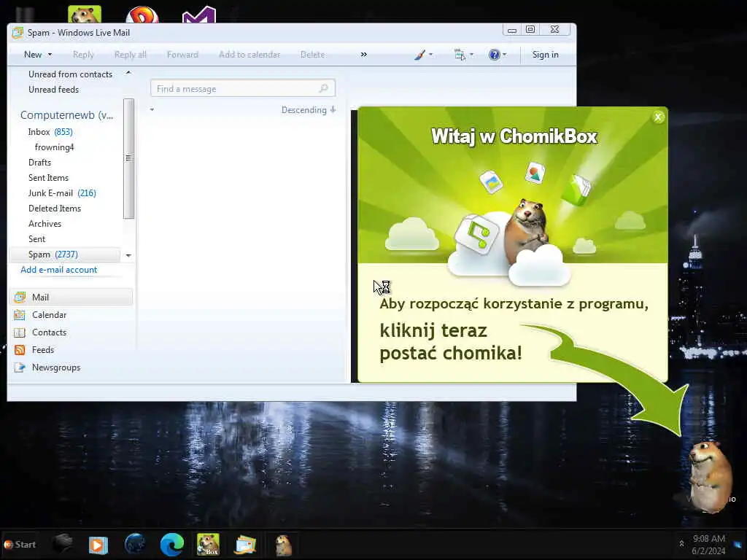
Task: Switch to the Newsgroups section
Action: (x=56, y=367)
